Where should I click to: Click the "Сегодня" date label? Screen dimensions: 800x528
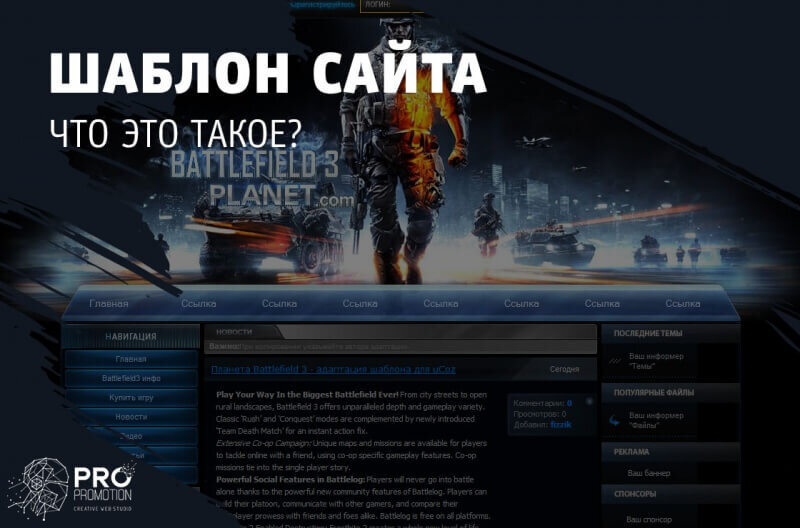[564, 369]
